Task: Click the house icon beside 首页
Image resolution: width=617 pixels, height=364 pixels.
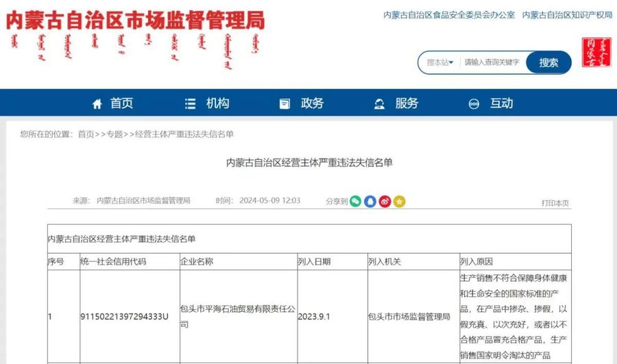Action: click(x=97, y=104)
